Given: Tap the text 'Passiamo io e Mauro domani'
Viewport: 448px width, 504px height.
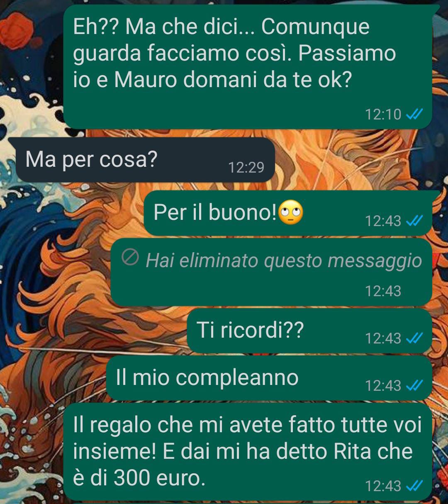Looking at the screenshot, I should (x=234, y=66).
